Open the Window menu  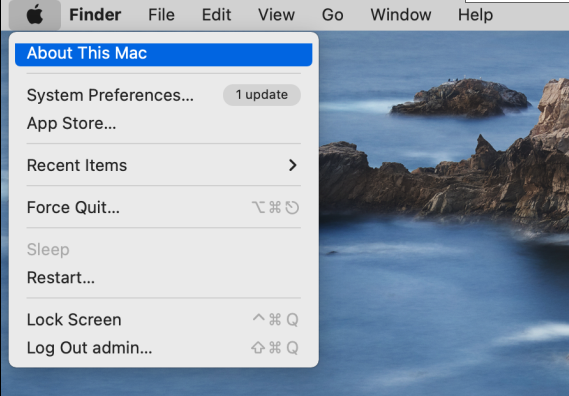(401, 15)
